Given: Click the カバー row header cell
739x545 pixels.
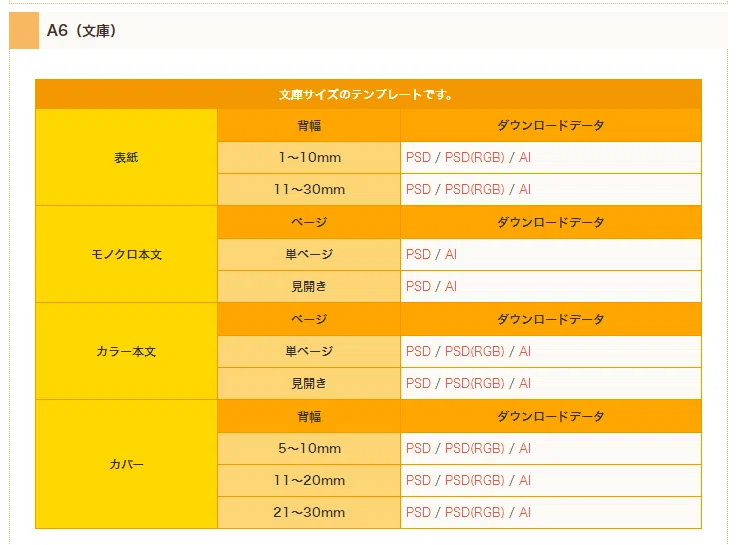Looking at the screenshot, I should point(126,464).
